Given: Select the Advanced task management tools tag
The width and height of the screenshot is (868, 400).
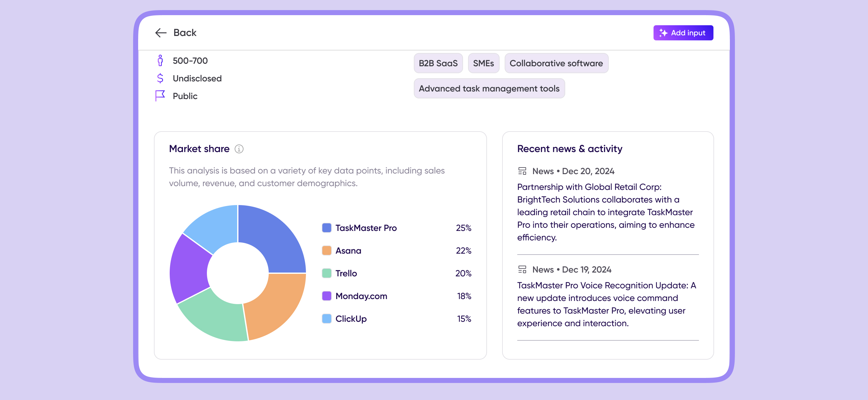Looking at the screenshot, I should point(489,88).
